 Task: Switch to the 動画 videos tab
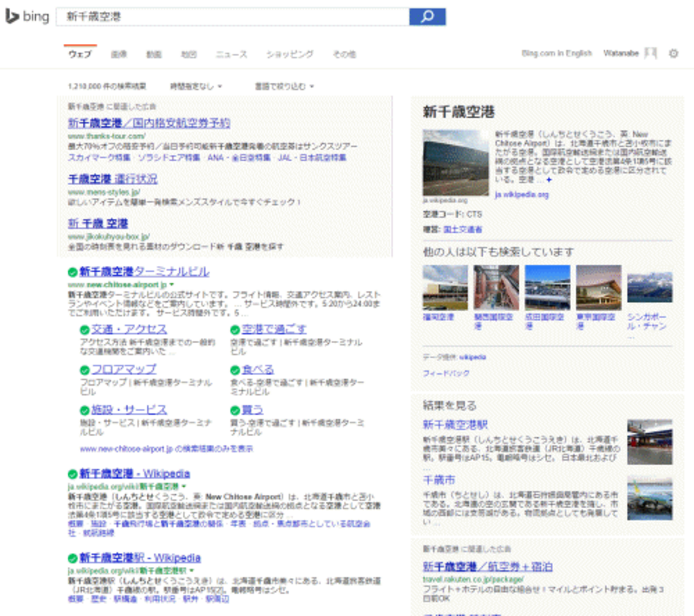tap(154, 54)
